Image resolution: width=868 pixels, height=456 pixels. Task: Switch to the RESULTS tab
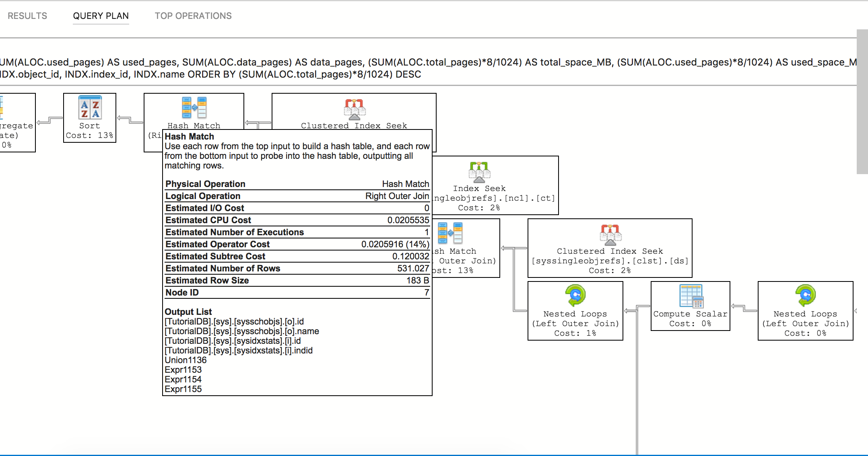(x=27, y=16)
